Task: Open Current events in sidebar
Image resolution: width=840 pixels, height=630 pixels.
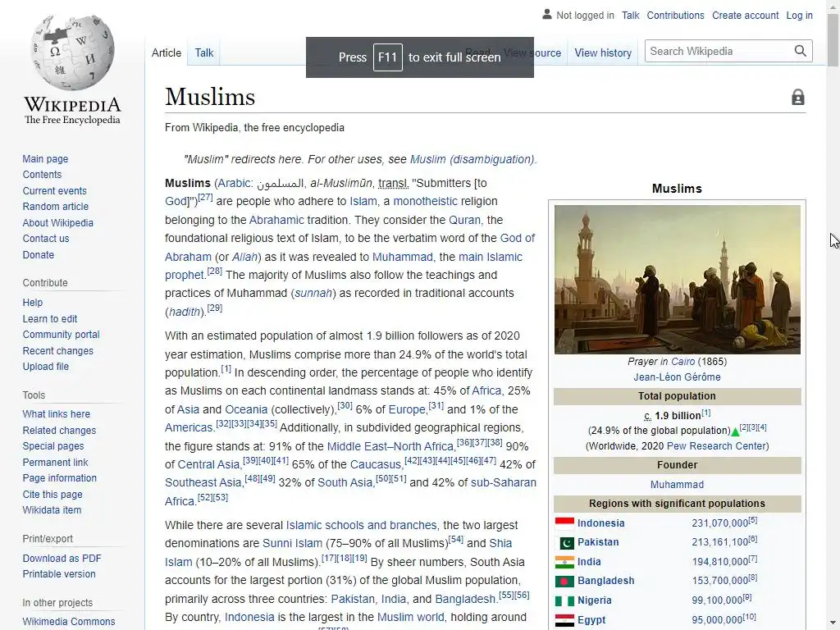Action: click(54, 190)
